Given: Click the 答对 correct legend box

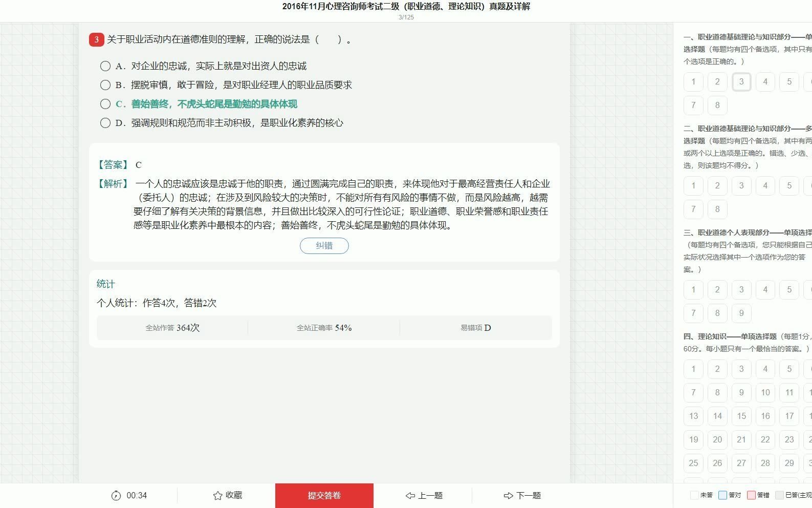Looking at the screenshot, I should pyautogui.click(x=722, y=495).
